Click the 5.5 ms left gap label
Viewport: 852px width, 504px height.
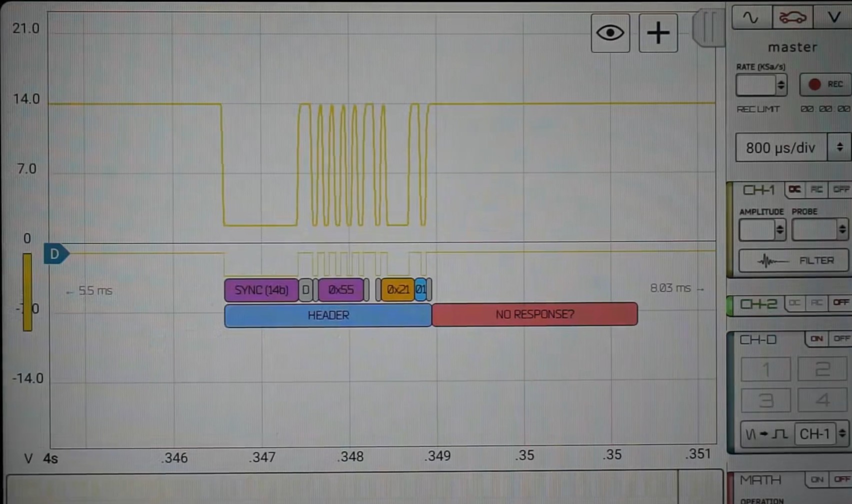click(90, 291)
